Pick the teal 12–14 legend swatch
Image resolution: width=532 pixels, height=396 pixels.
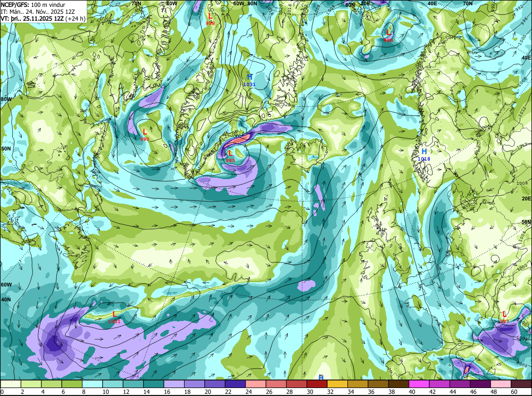coord(133,384)
